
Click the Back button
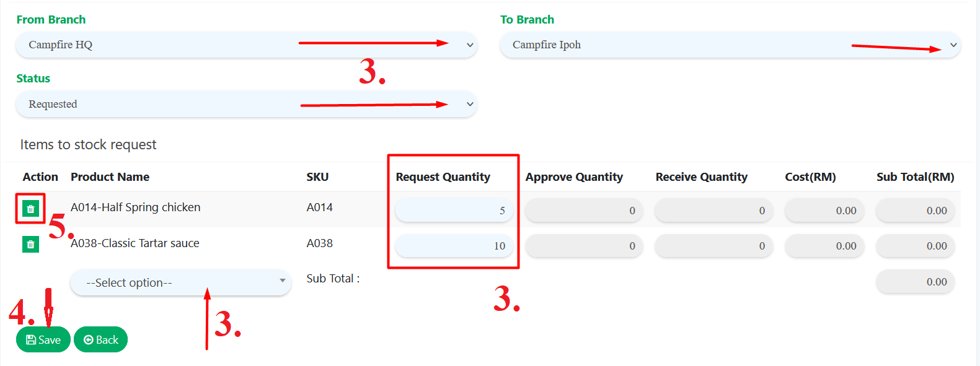[100, 339]
